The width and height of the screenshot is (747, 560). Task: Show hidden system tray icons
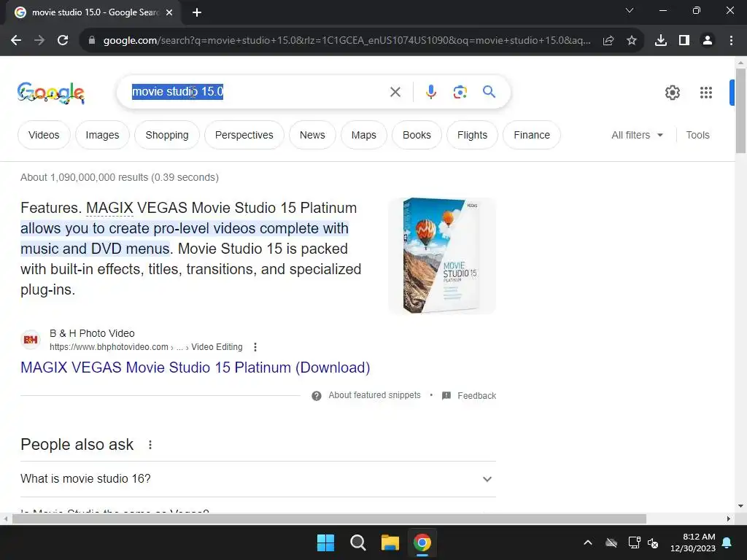coord(588,542)
